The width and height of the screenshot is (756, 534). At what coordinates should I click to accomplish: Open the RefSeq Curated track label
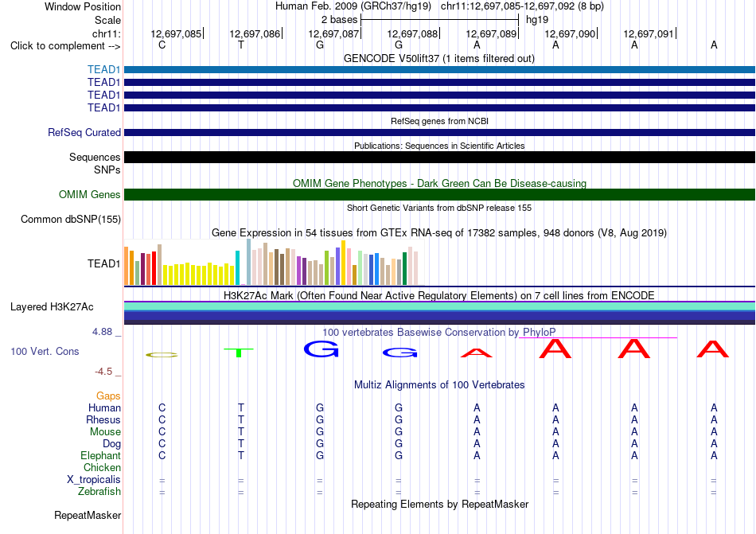(84, 133)
